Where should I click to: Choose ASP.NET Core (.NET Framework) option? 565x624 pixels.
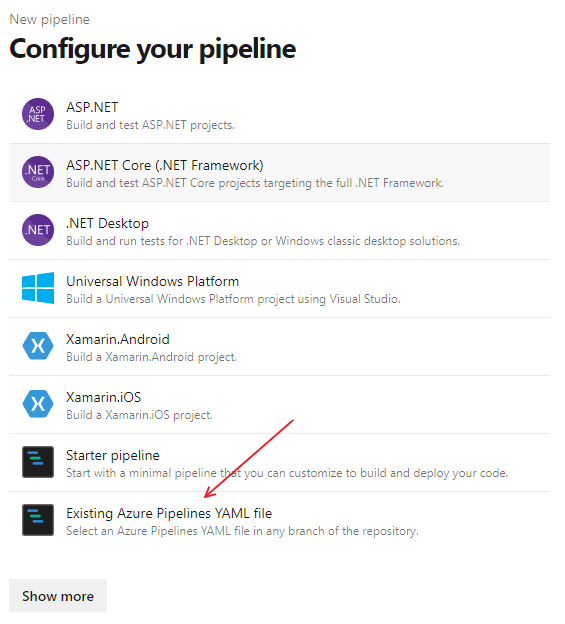click(x=165, y=165)
